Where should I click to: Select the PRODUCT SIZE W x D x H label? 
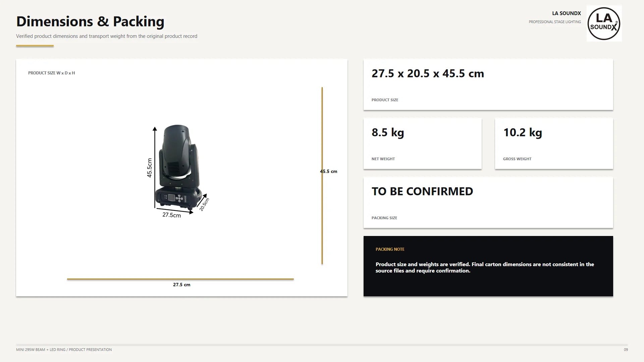(52, 73)
